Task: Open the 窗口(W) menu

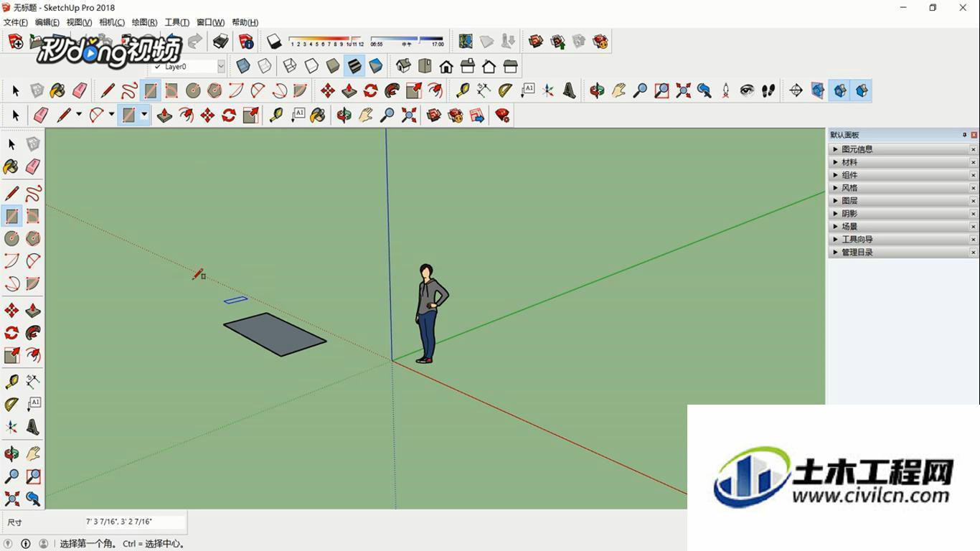Action: (x=210, y=22)
